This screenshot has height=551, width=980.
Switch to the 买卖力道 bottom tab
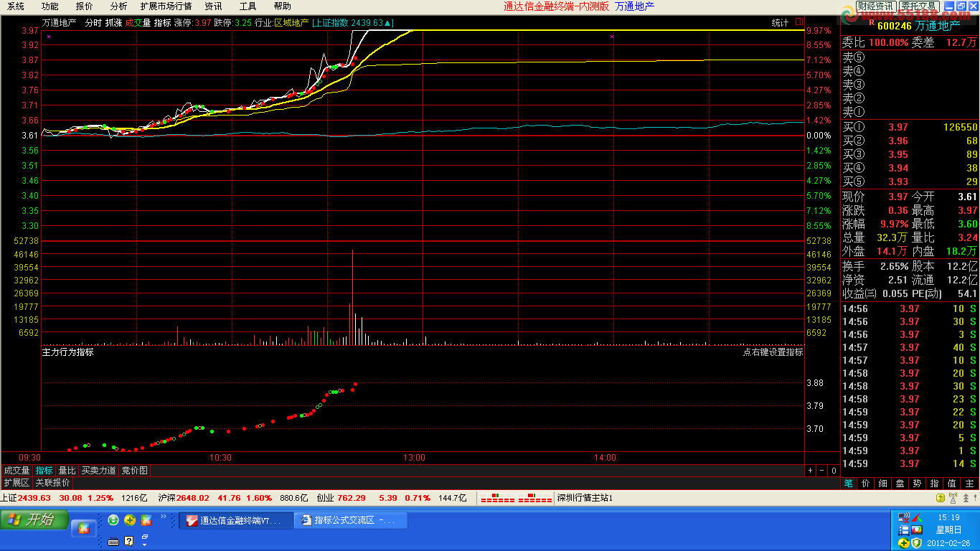pyautogui.click(x=98, y=471)
